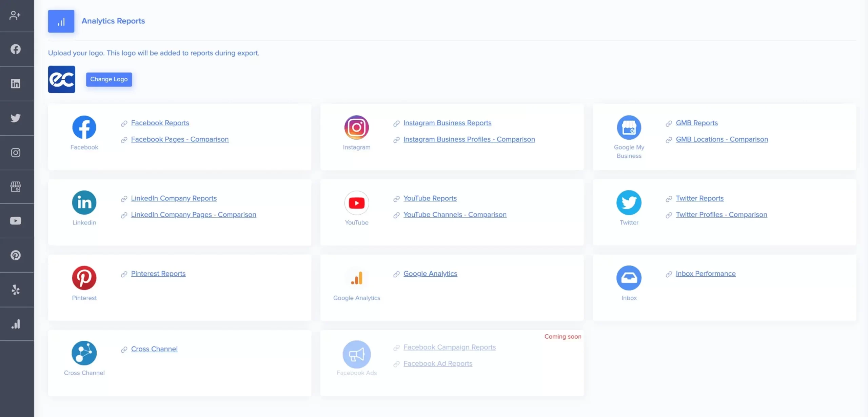Click the chain icon beside GMB Reports

(x=668, y=123)
